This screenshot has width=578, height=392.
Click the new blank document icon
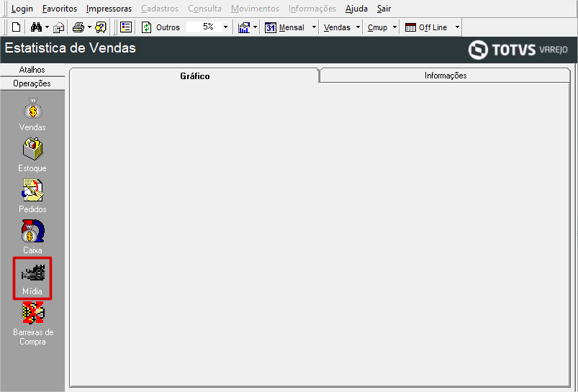click(17, 27)
